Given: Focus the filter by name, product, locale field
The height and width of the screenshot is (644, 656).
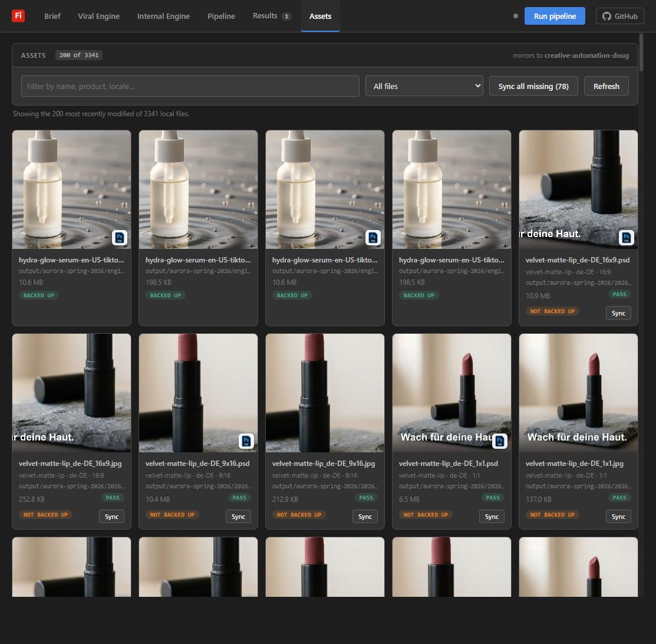Looking at the screenshot, I should click(190, 86).
